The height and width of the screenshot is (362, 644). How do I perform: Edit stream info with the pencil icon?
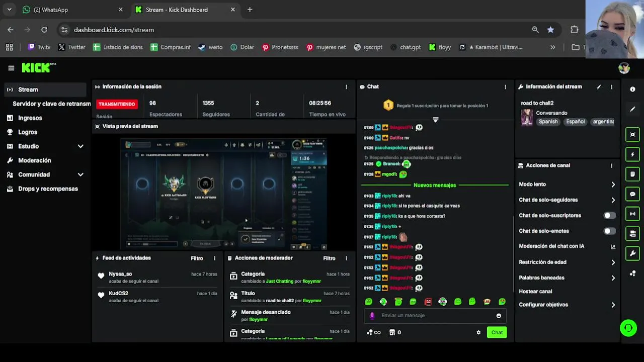[x=599, y=87]
